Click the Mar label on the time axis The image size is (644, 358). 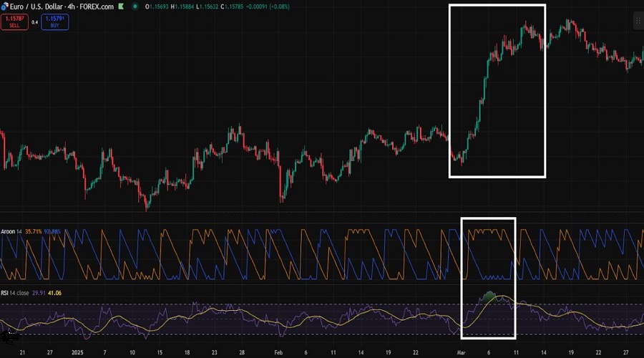coord(460,352)
